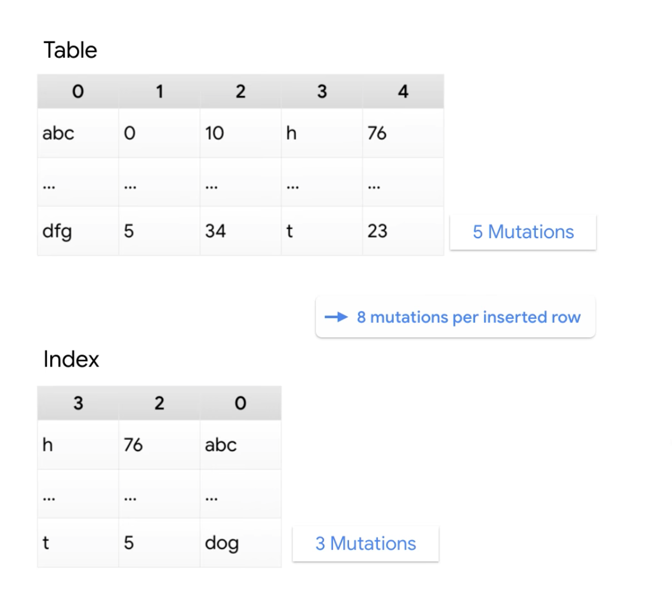This screenshot has height=616, width=672.
Task: Click the blue arrow icon
Action: point(336,317)
